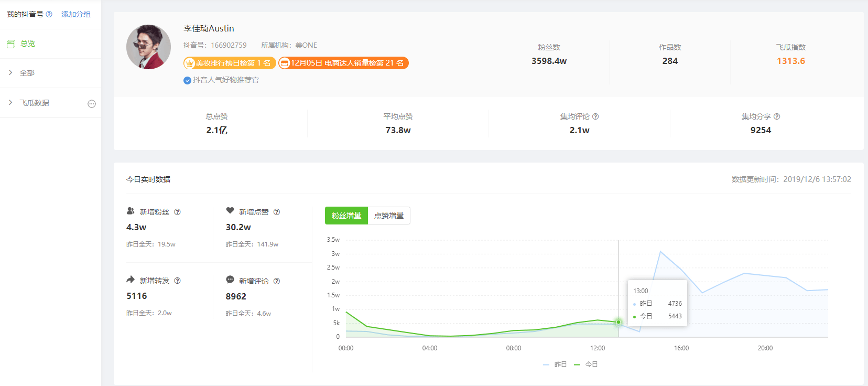Click the crown icon on 美妆排行榜 badge
This screenshot has width=868, height=386.
pyautogui.click(x=190, y=63)
